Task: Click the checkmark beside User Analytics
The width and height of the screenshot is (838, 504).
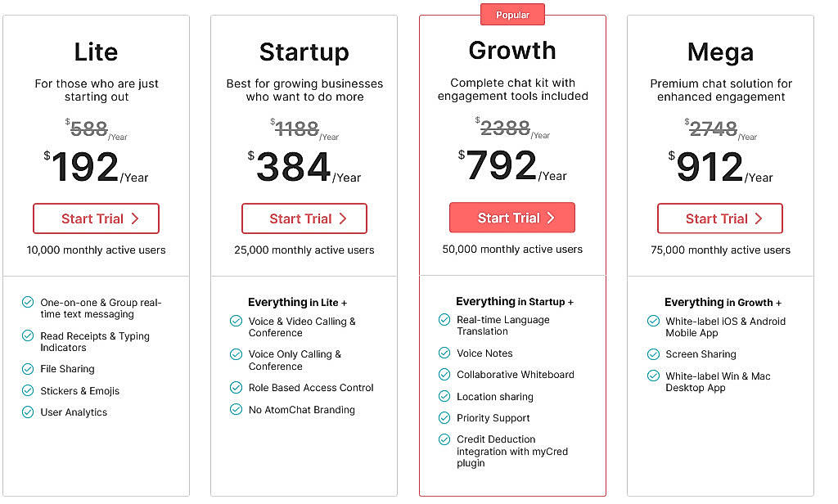Action: coord(27,412)
